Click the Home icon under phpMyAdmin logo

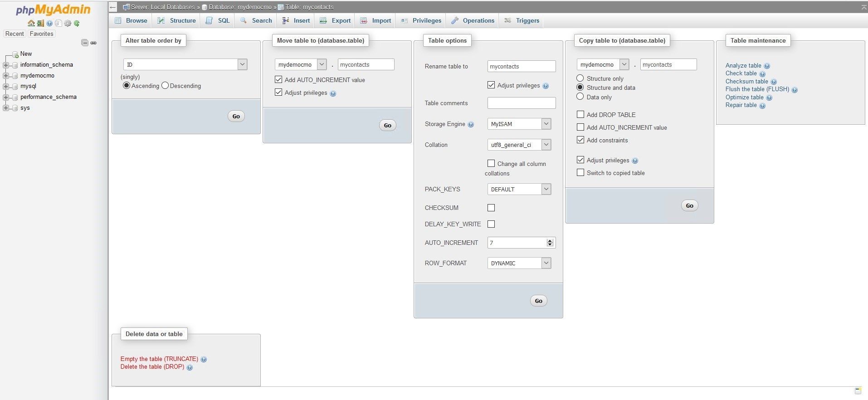pyautogui.click(x=31, y=23)
